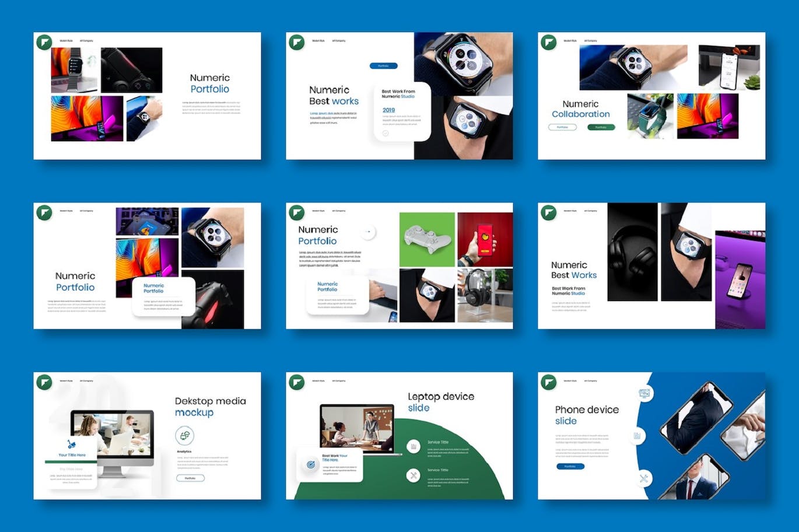Click the green Portfolio button under Numeric Collaboration
Screen dimensions: 799x532
pos(601,127)
